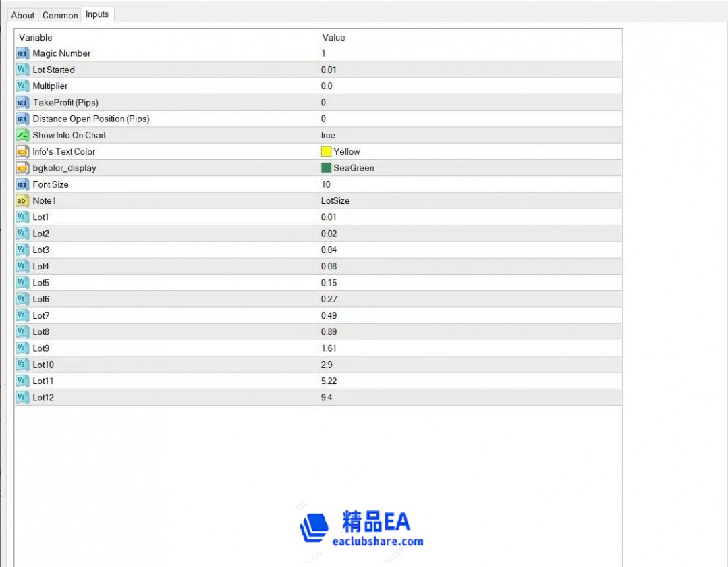Click the double-type icon beside Lot Started
The width and height of the screenshot is (728, 567).
pos(22,70)
